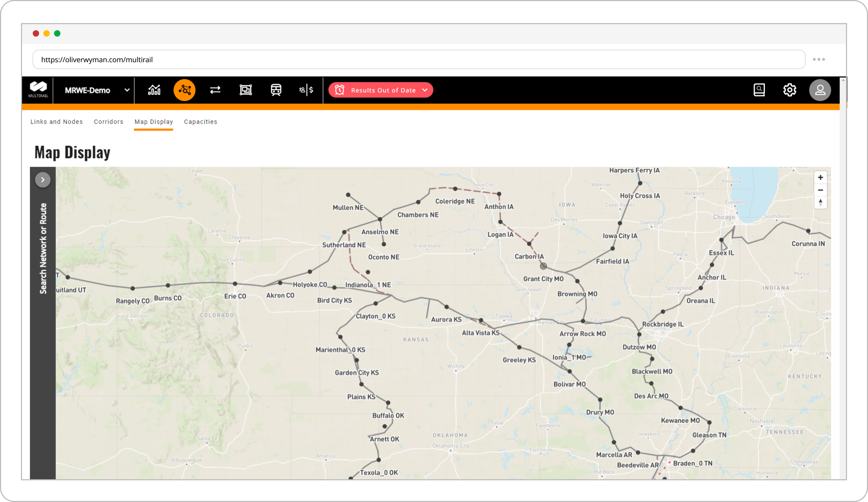Click the swap arrows traffic icon
This screenshot has width=868, height=502.
(215, 90)
